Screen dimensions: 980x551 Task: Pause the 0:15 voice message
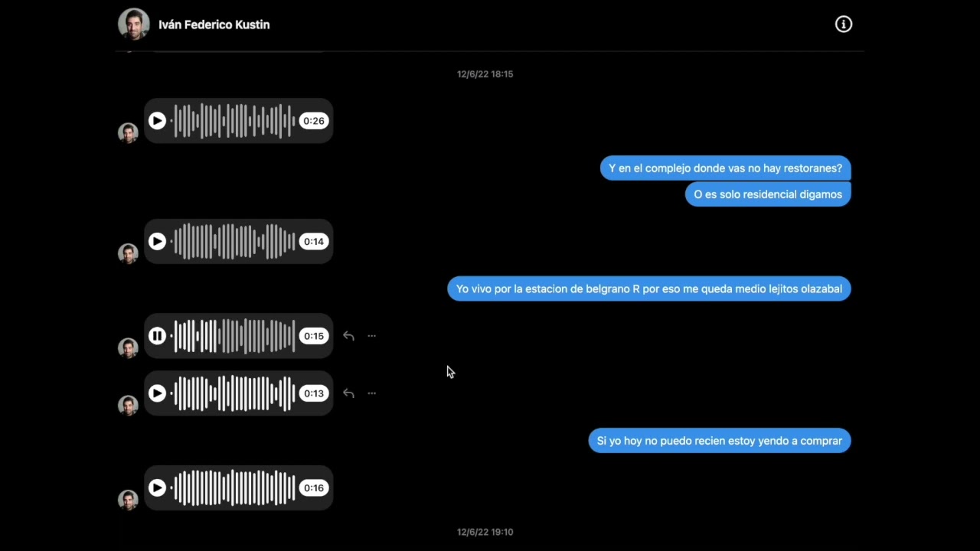click(x=157, y=336)
